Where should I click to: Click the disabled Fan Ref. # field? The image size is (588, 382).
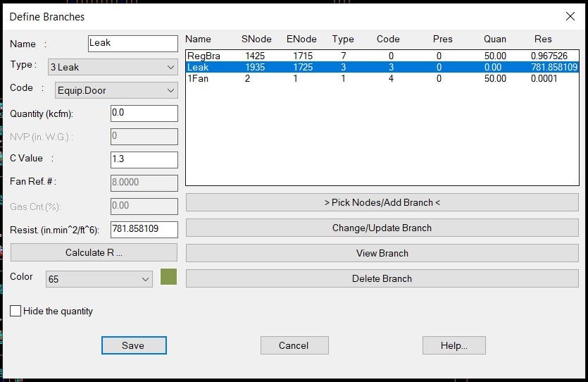144,183
